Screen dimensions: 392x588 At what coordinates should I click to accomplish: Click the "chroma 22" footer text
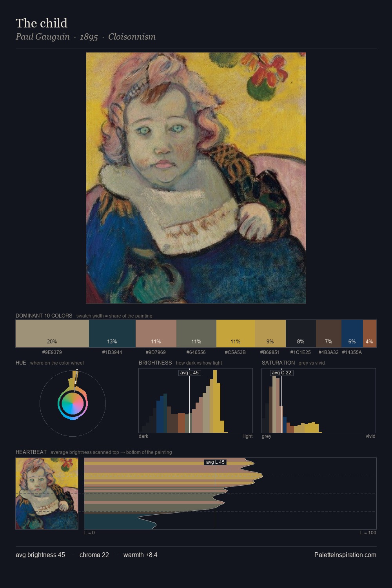coord(94,555)
